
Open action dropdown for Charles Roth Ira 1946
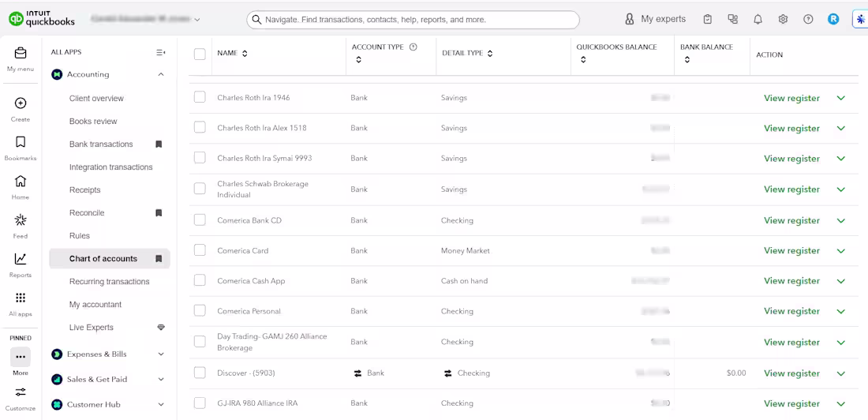click(x=841, y=98)
